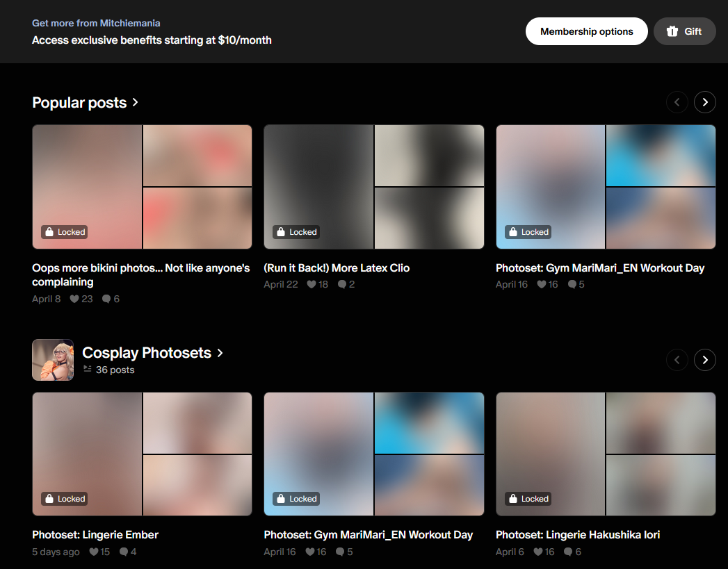
Task: Advance the Cosplay Photosets carousel to the right
Action: pyautogui.click(x=705, y=360)
